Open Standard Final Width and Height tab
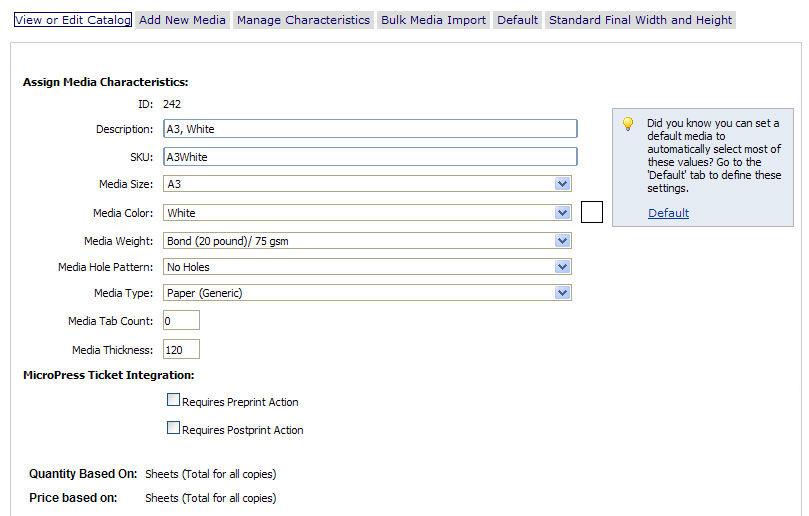809x516 pixels. point(640,20)
